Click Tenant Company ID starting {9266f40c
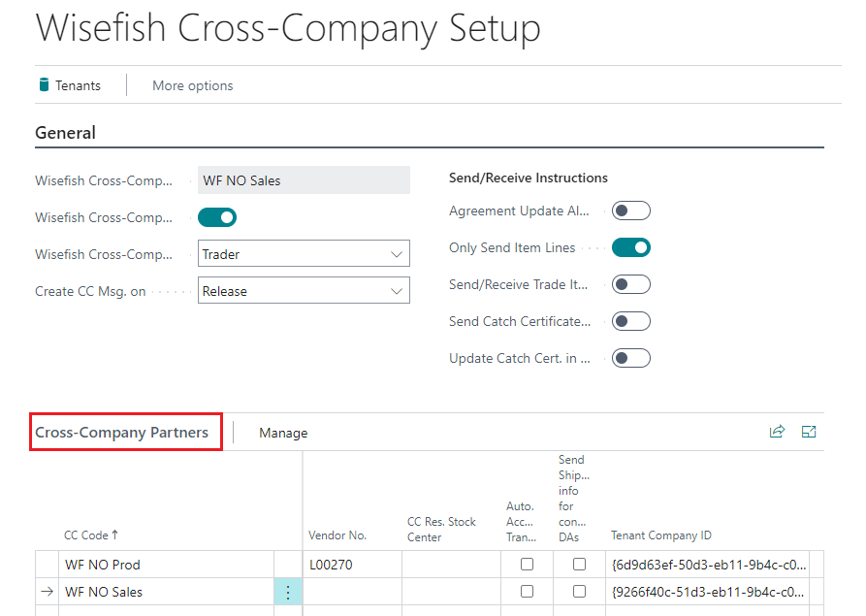This screenshot has height=616, width=866. [708, 592]
